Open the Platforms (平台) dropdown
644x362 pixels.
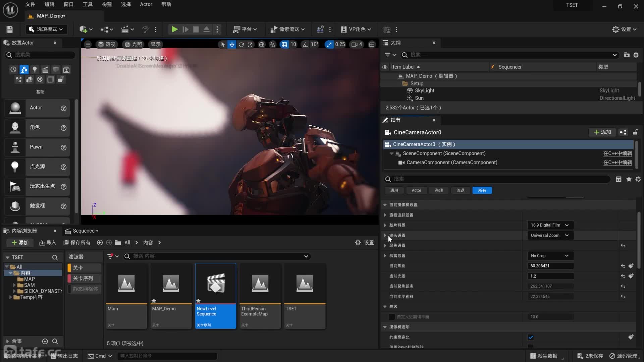click(245, 29)
